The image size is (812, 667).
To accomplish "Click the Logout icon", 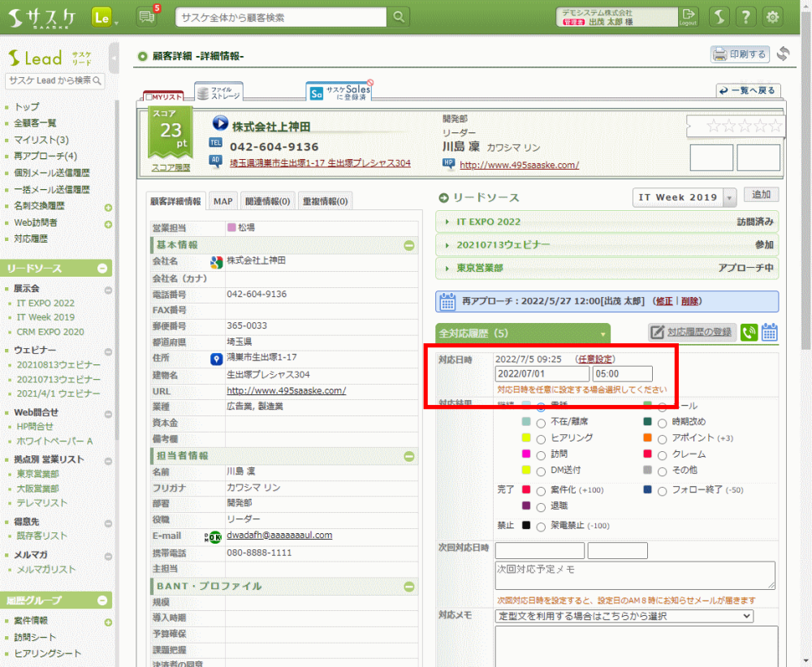I will pos(689,16).
